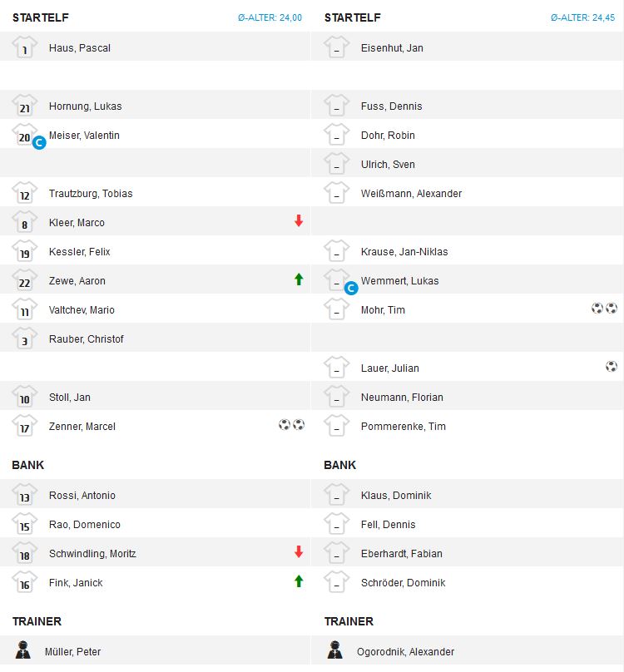Click the goal balls next to Zenner, Marcel
The width and height of the screenshot is (624, 672).
click(291, 425)
